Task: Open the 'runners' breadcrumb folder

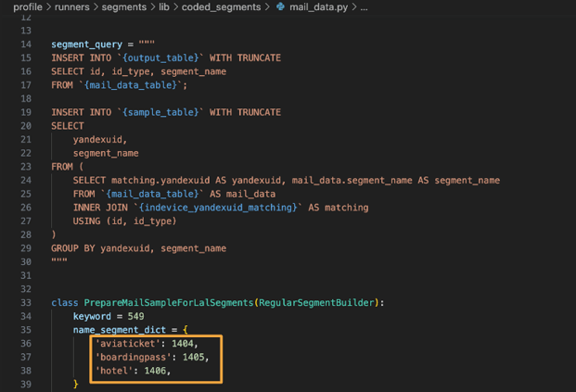Action: point(72,7)
